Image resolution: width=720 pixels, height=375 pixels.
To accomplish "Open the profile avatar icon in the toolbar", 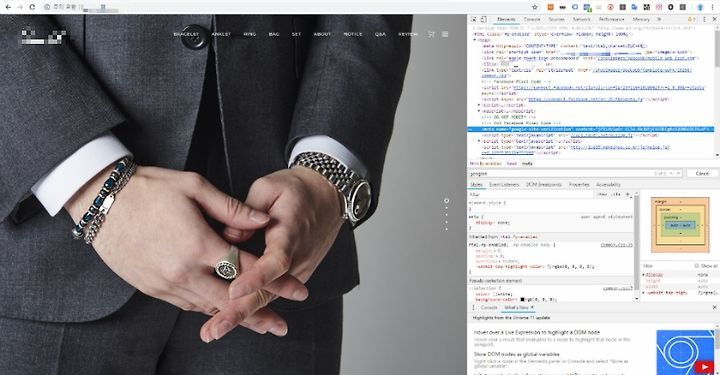I will click(x=701, y=7).
